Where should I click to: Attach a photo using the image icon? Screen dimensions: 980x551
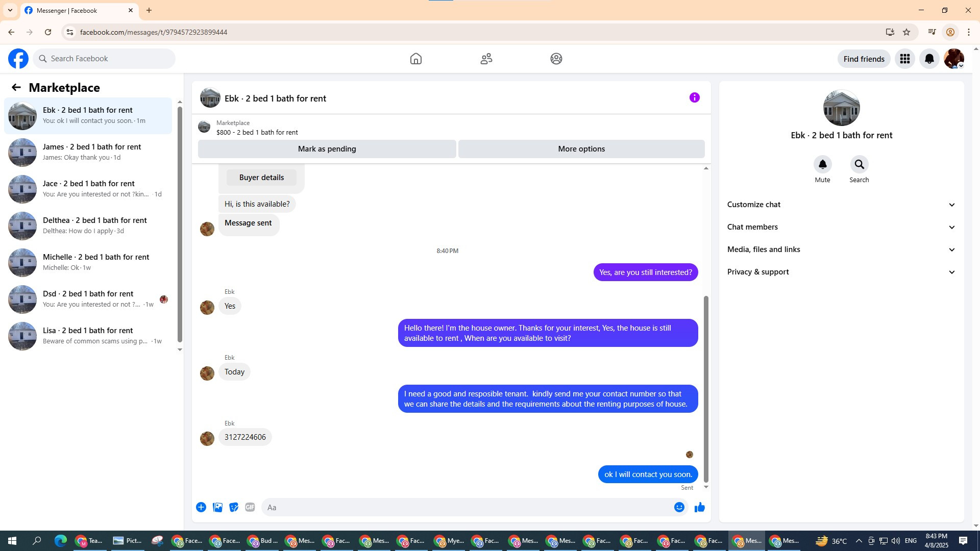pyautogui.click(x=217, y=507)
